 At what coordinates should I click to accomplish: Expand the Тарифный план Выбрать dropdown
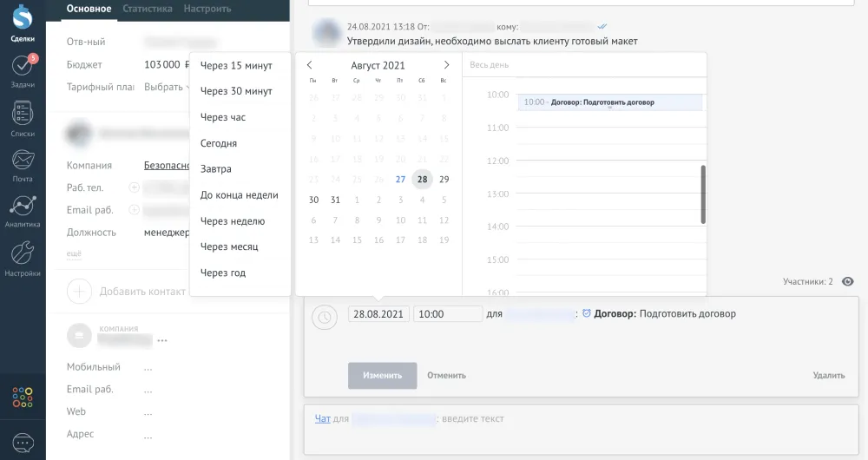click(167, 87)
